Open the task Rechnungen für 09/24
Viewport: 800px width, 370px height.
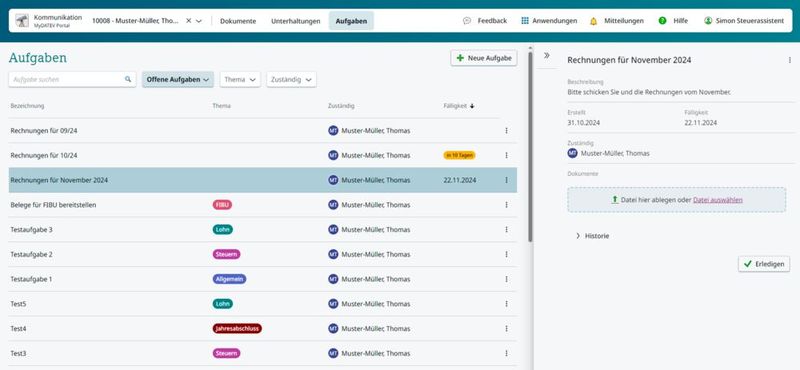click(x=44, y=131)
